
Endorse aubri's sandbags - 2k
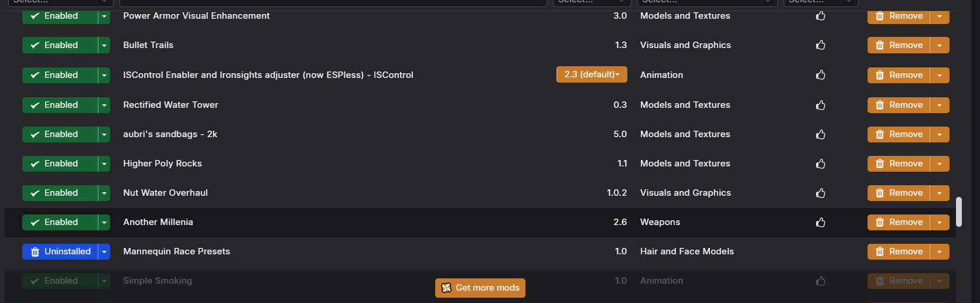coord(821,134)
